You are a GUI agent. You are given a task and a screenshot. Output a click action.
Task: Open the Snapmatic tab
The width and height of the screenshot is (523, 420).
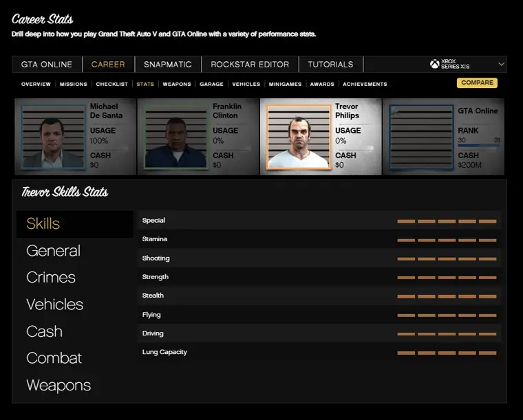pyautogui.click(x=167, y=65)
